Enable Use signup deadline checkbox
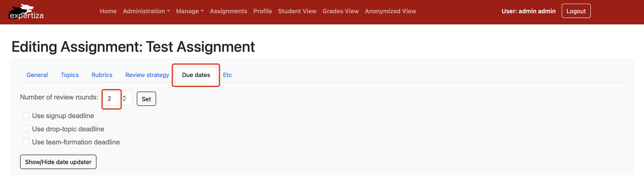Image resolution: width=644 pixels, height=175 pixels. [26, 116]
